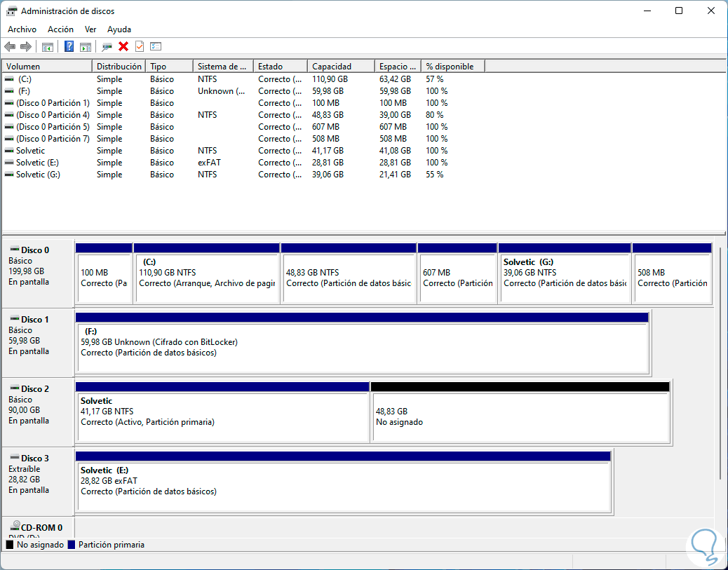Open Help via blue question mark icon
728x570 pixels.
click(x=69, y=46)
